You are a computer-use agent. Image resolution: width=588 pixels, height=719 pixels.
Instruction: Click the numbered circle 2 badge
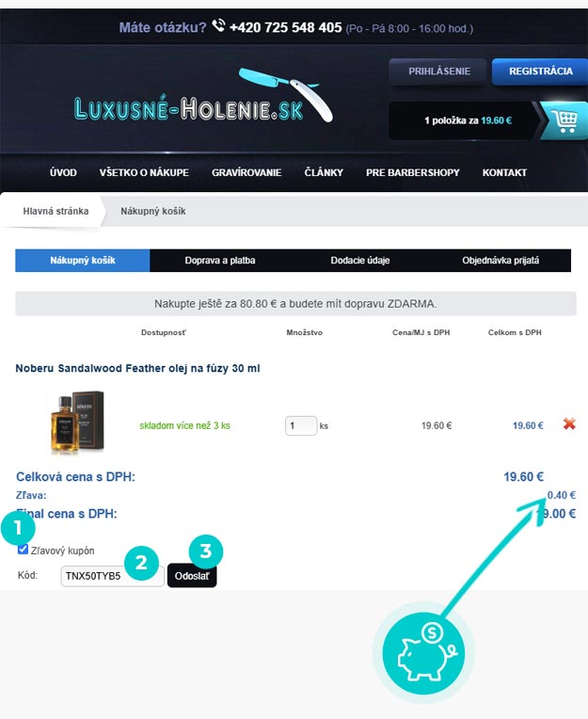[x=141, y=563]
